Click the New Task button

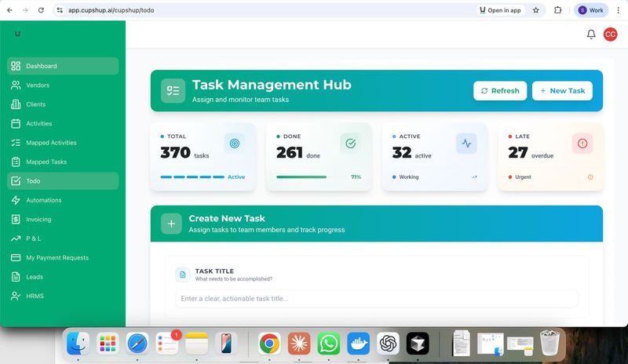click(x=562, y=91)
